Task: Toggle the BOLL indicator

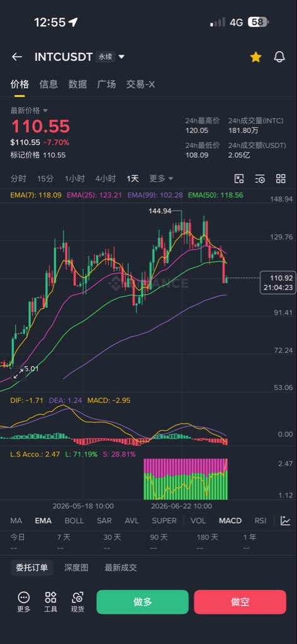Action: pos(74,521)
